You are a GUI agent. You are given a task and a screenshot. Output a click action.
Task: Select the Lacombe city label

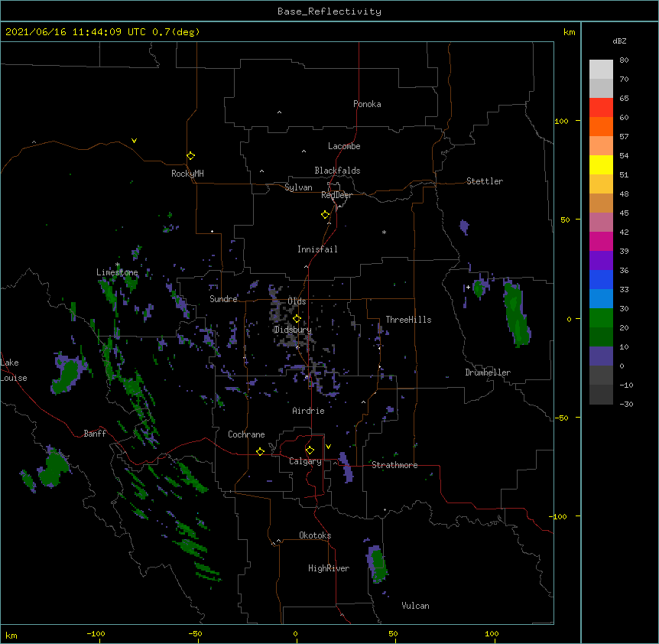(344, 146)
